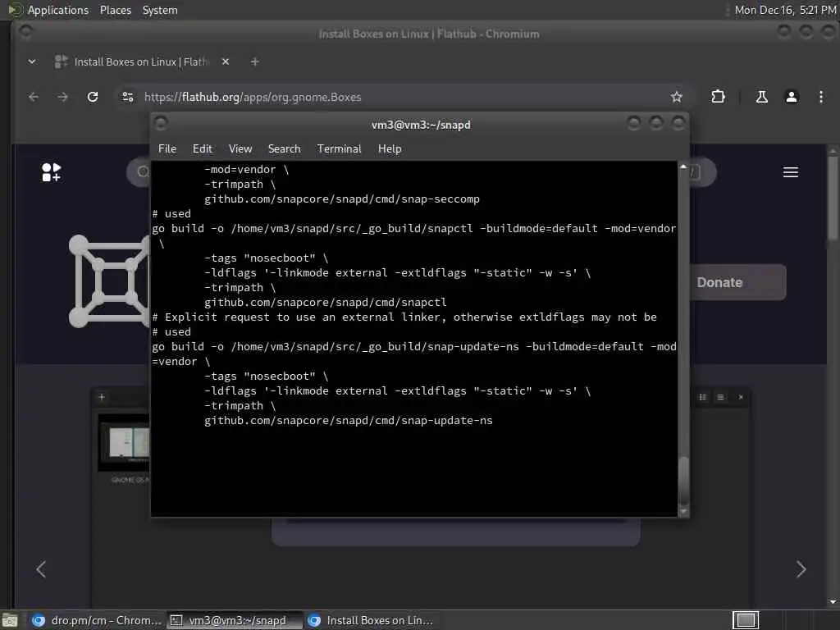The height and width of the screenshot is (630, 840).
Task: Click the GNOME Boxes app icon
Action: pyautogui.click(x=110, y=281)
